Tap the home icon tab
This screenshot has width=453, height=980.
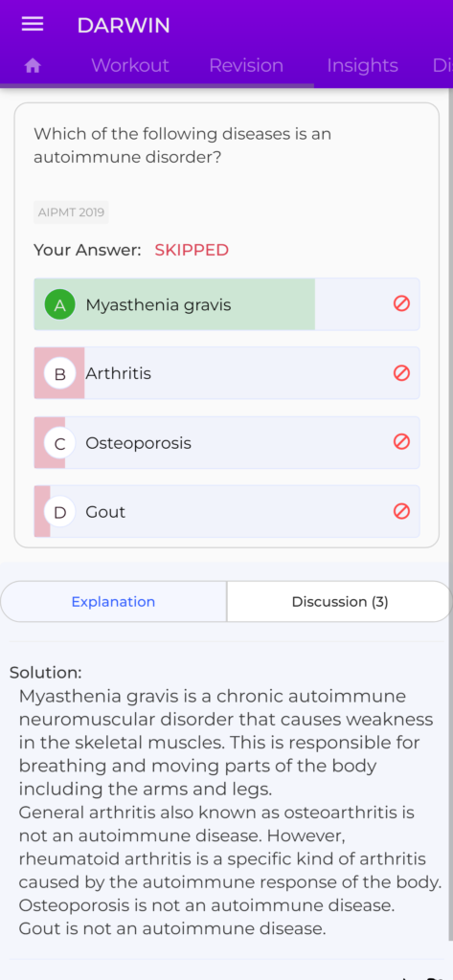(33, 66)
